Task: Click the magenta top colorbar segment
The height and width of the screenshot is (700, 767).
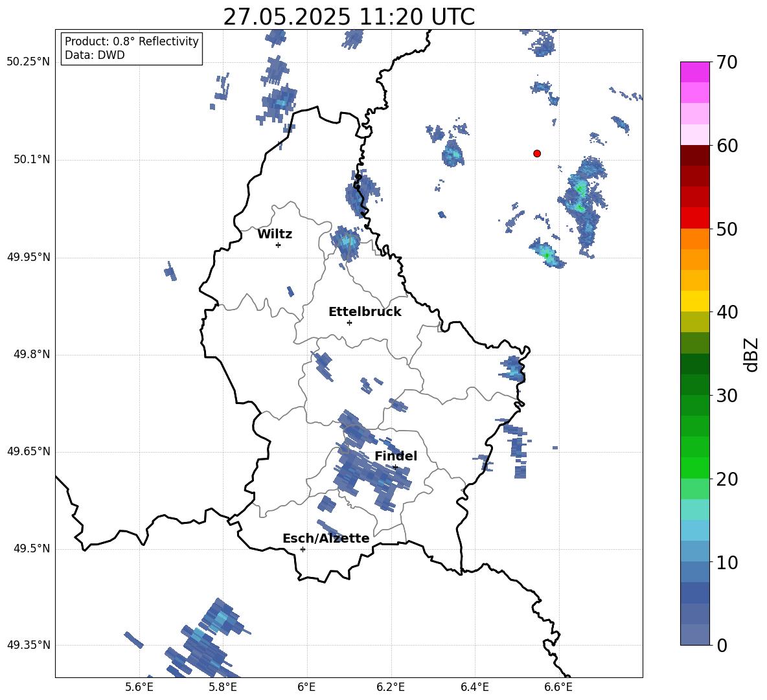Action: (694, 72)
